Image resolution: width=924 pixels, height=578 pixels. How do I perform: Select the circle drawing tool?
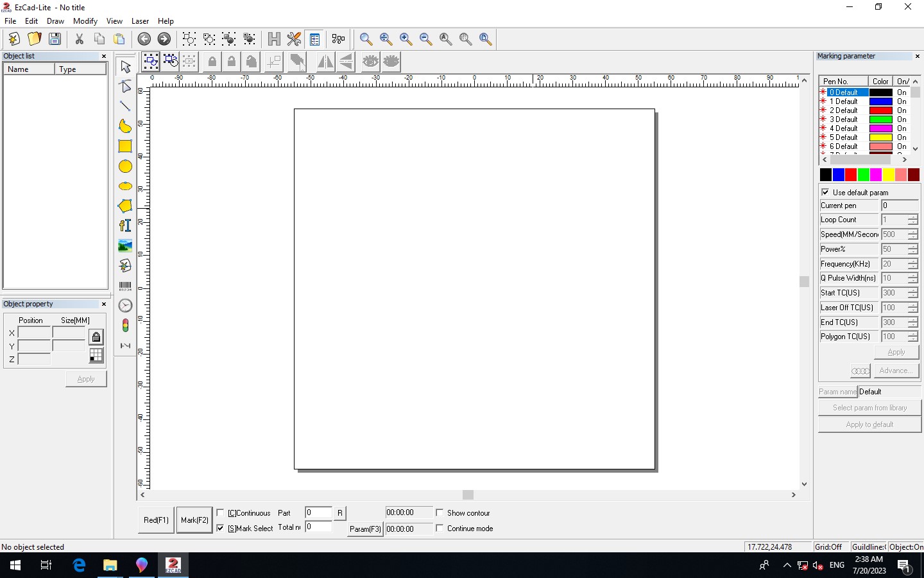coord(125,166)
